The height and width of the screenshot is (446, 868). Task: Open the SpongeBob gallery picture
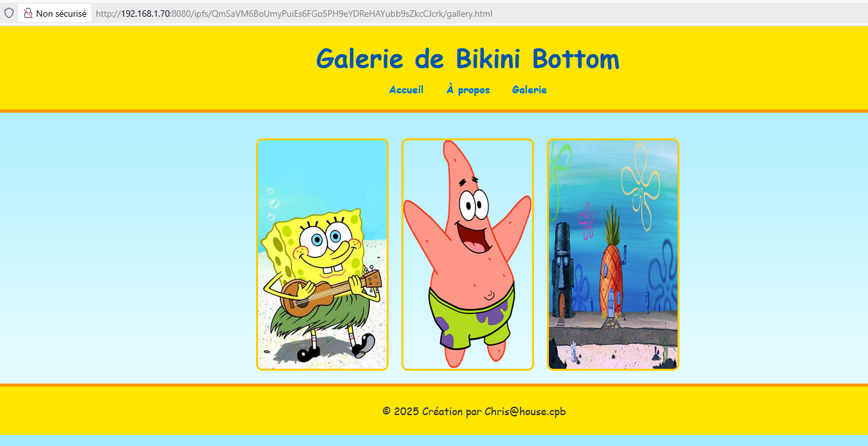click(322, 254)
